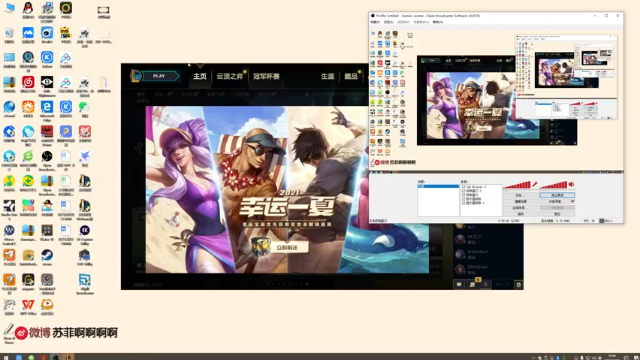Open the QQ penguin desktop icon
The image size is (640, 360).
click(x=28, y=8)
